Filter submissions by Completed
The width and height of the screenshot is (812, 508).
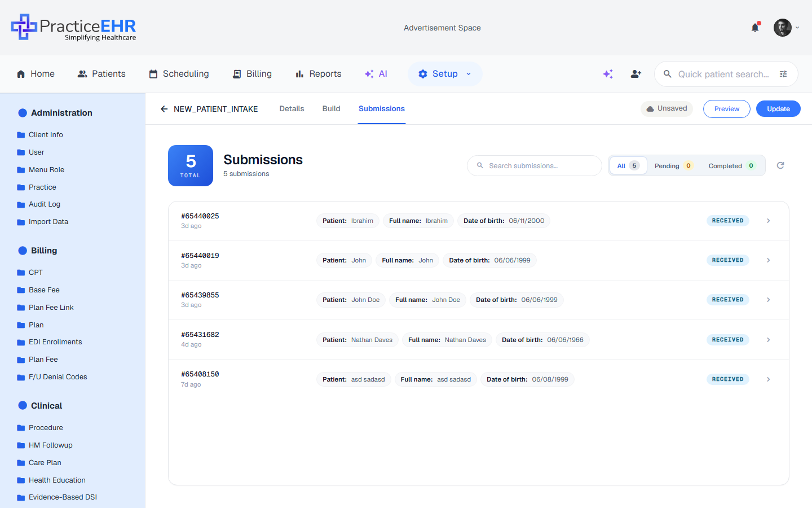[x=732, y=165]
